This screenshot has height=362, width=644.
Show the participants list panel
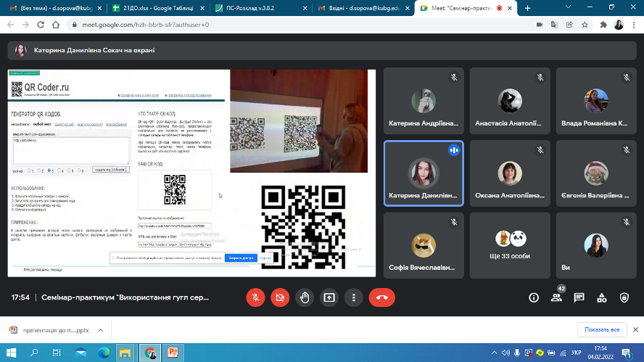pyautogui.click(x=556, y=297)
